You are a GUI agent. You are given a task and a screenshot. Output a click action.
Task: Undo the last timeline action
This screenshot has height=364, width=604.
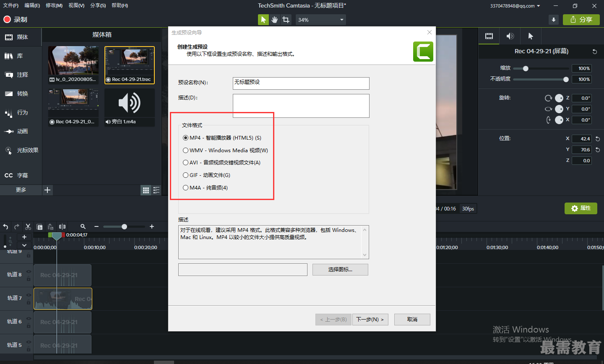5,227
